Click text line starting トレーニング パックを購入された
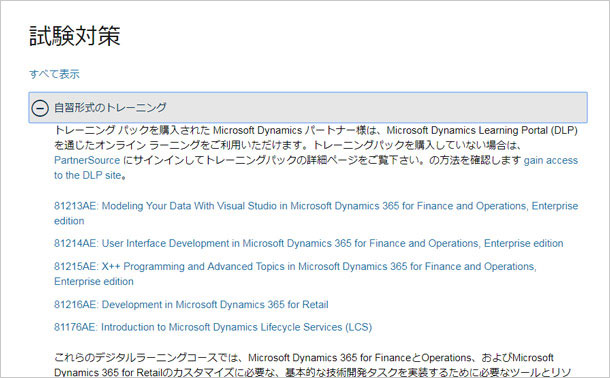This screenshot has width=610, height=378. [316, 130]
